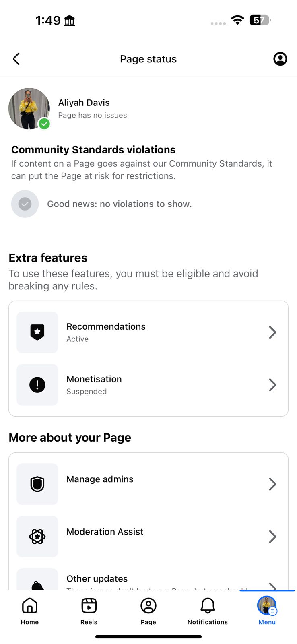Open the profile icon in header
297x644 pixels.
click(280, 59)
